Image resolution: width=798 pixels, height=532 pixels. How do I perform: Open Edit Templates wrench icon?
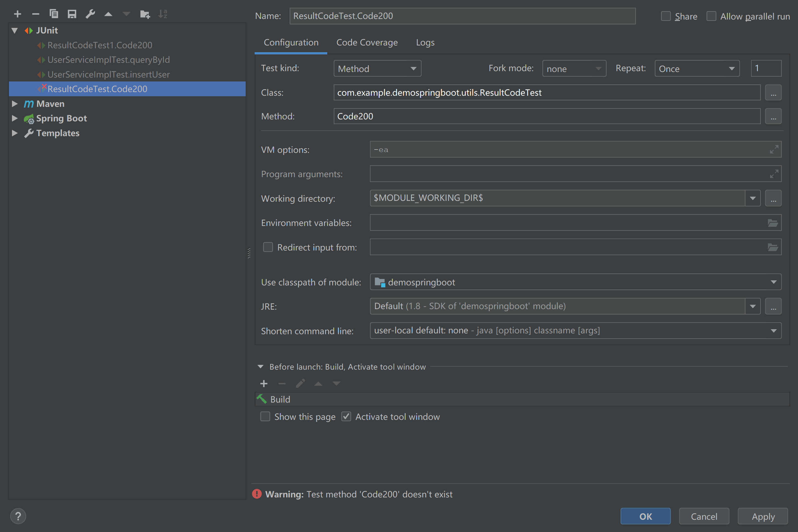click(x=90, y=14)
